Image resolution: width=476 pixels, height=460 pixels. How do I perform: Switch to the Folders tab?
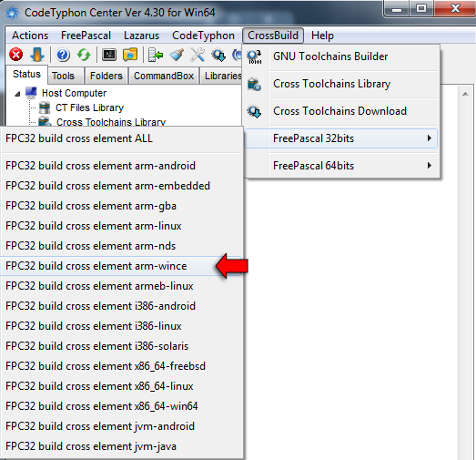pyautogui.click(x=106, y=76)
